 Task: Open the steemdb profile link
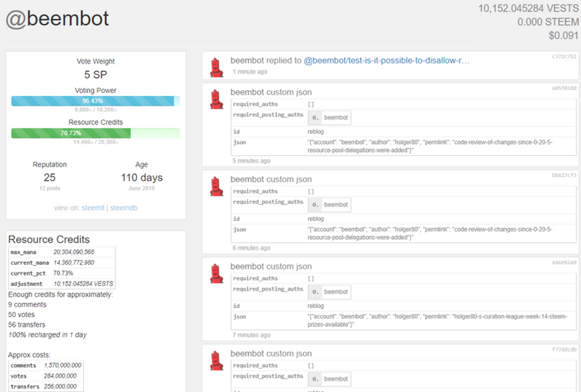pyautogui.click(x=124, y=208)
